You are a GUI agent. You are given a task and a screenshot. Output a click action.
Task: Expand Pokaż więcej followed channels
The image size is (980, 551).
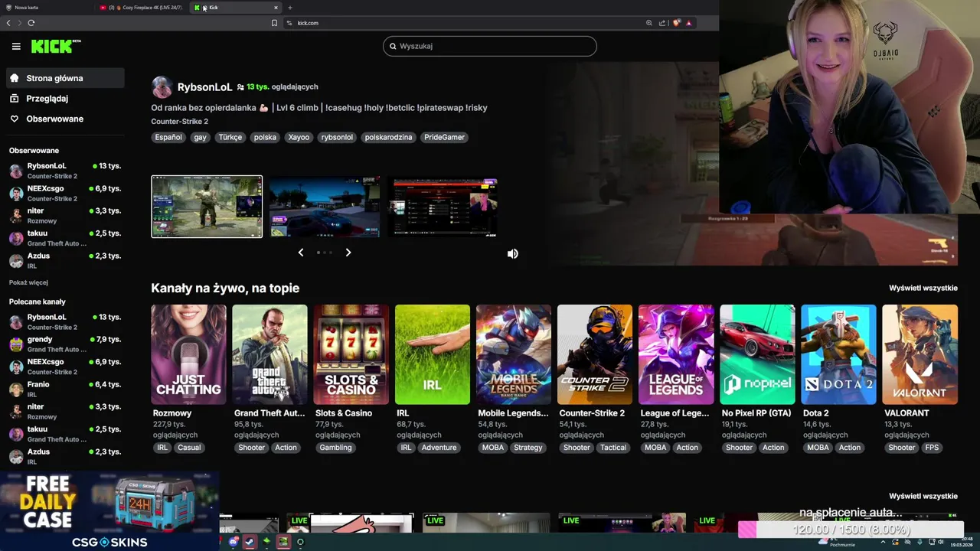pos(28,282)
